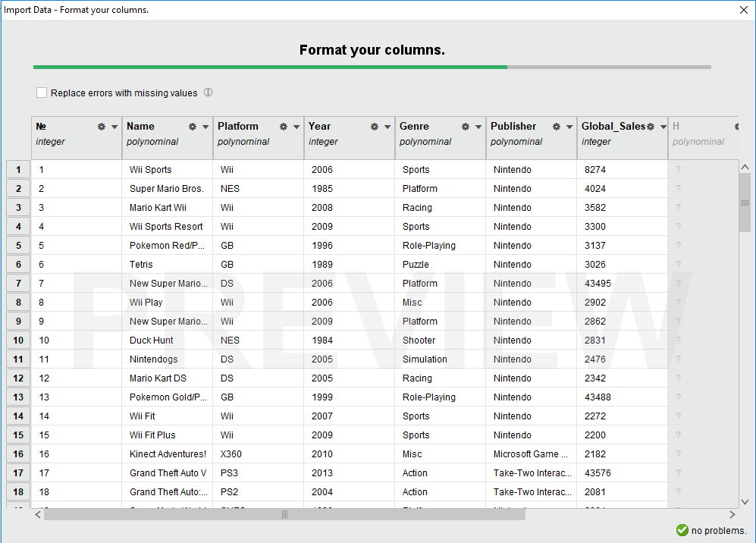Click global sales value '8274'
Viewport: 756px width, 543px height.
tap(623, 170)
